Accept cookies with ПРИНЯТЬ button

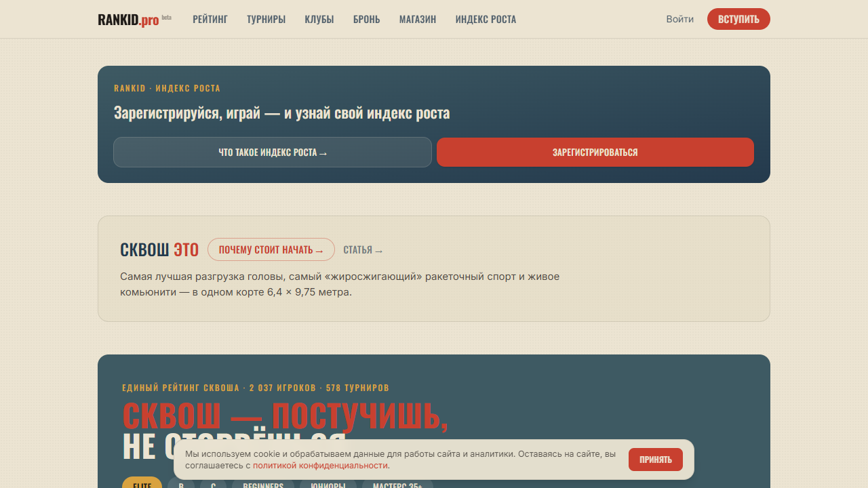(656, 460)
